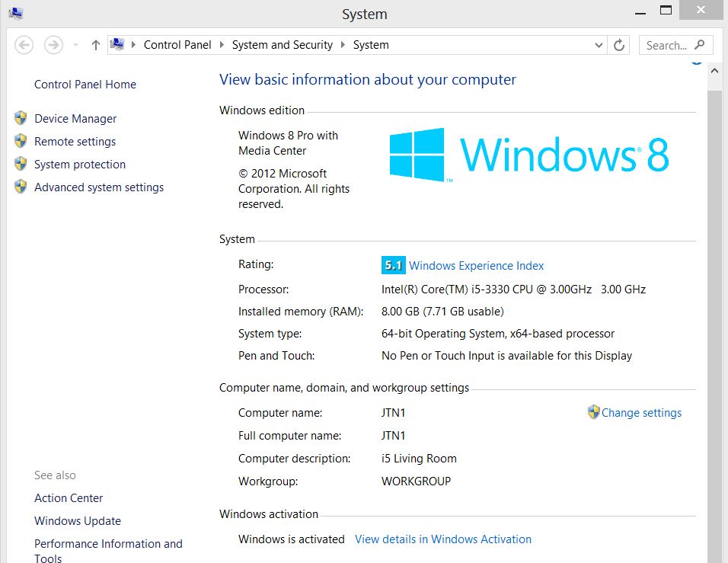Click Change settings link
This screenshot has height=563, width=728.
pos(641,412)
